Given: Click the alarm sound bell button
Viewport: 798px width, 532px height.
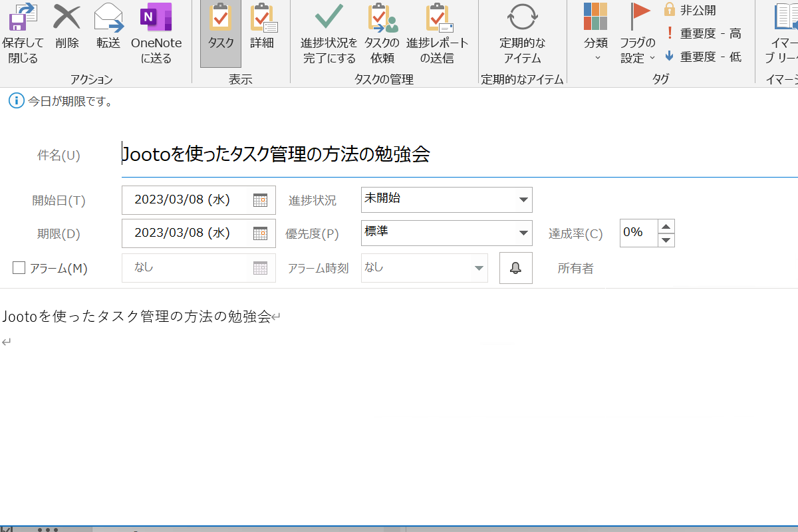Looking at the screenshot, I should click(515, 268).
